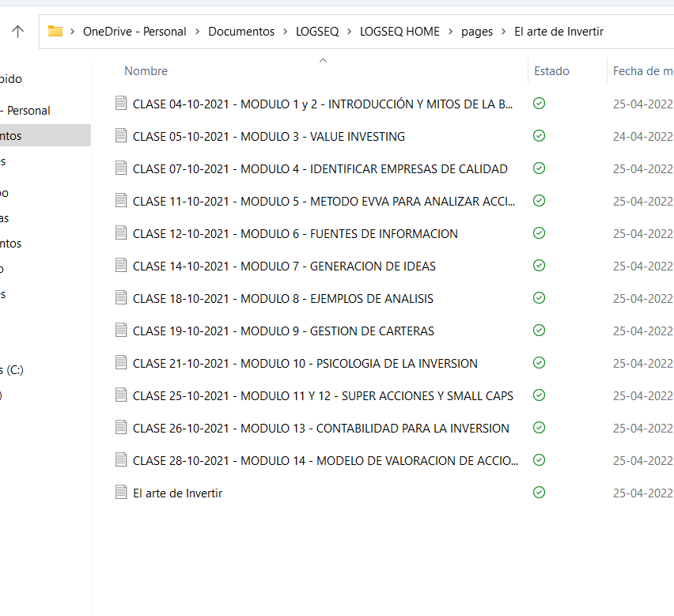Expand chevron after pages breadcrumb
Image resolution: width=674 pixels, height=616 pixels.
click(503, 32)
